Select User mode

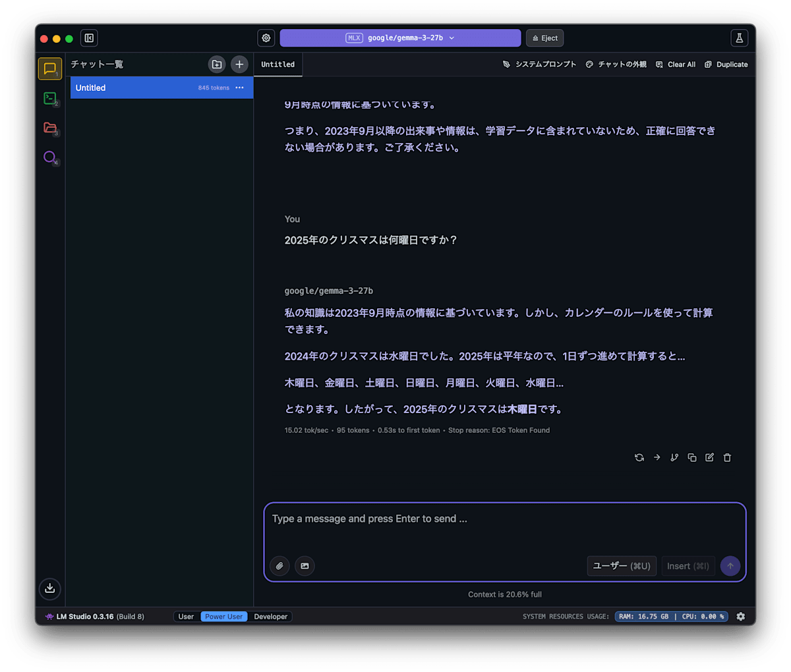click(187, 617)
